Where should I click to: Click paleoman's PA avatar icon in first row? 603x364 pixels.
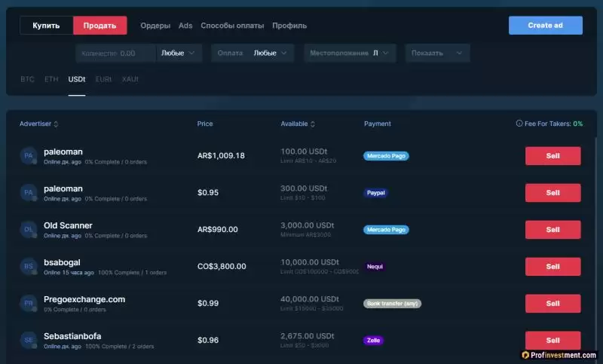click(x=29, y=156)
